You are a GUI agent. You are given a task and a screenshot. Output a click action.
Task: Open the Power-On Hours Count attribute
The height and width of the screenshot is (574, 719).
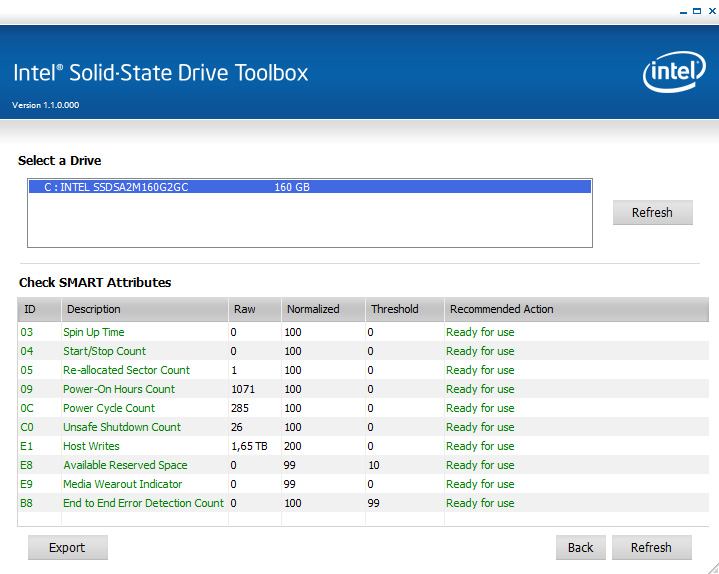pyautogui.click(x=119, y=389)
